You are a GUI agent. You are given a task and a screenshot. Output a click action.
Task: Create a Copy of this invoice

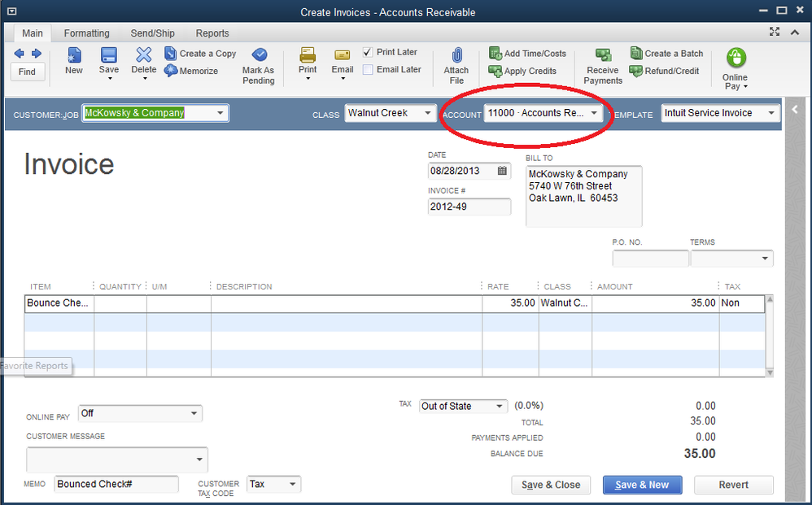click(200, 54)
